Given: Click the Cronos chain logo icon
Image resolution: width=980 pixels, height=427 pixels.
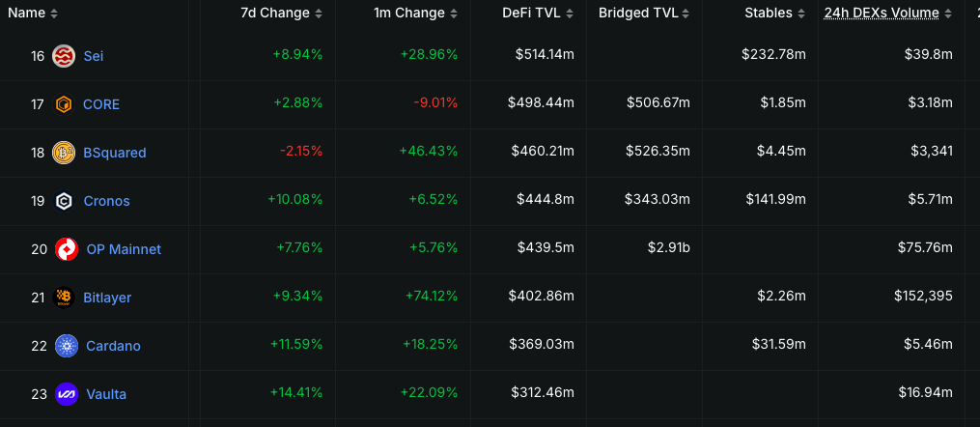Looking at the screenshot, I should (x=64, y=201).
